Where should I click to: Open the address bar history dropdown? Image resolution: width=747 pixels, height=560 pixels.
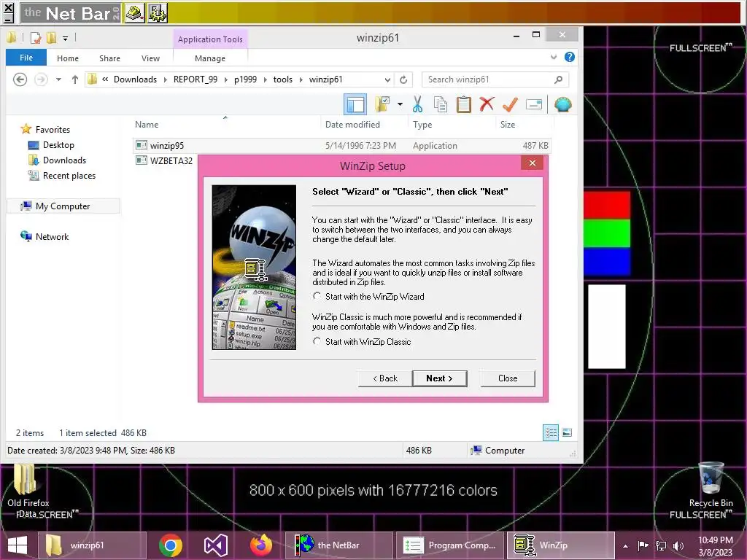click(387, 79)
